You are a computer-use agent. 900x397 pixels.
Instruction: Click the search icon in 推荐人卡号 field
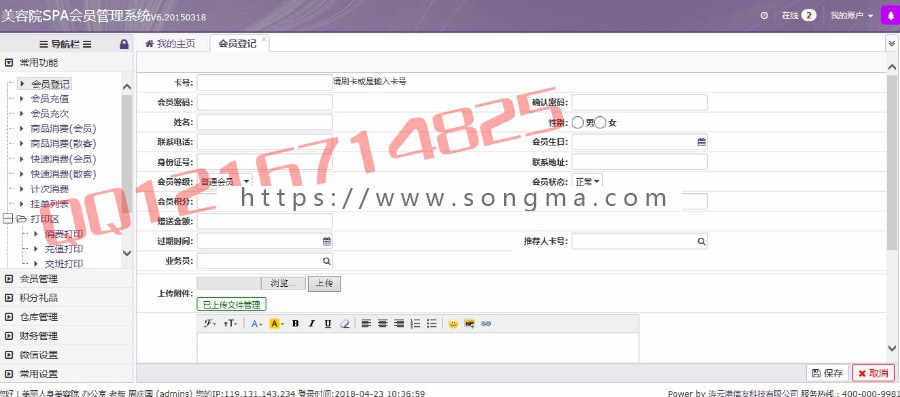(x=701, y=242)
